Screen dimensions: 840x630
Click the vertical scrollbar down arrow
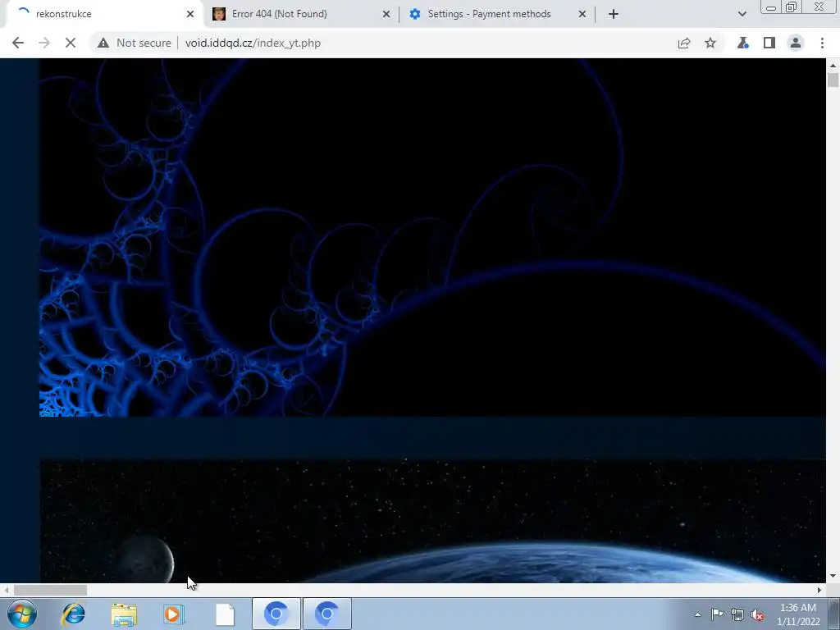click(x=833, y=576)
